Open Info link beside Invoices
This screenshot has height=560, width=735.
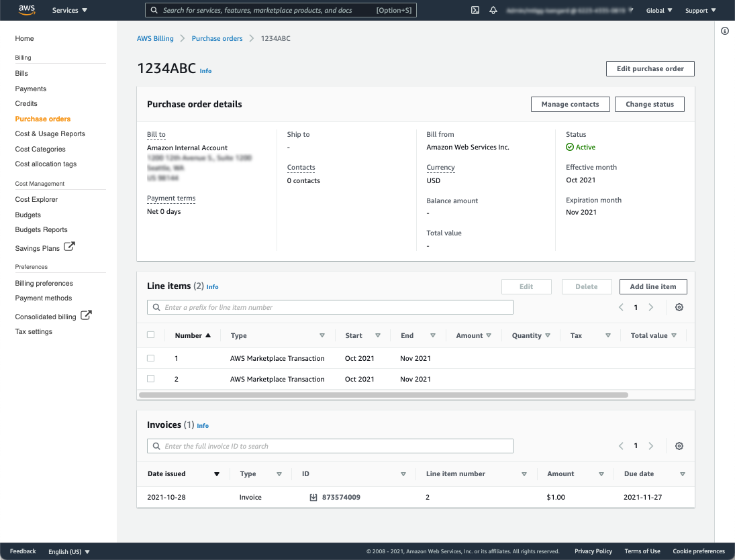(203, 426)
